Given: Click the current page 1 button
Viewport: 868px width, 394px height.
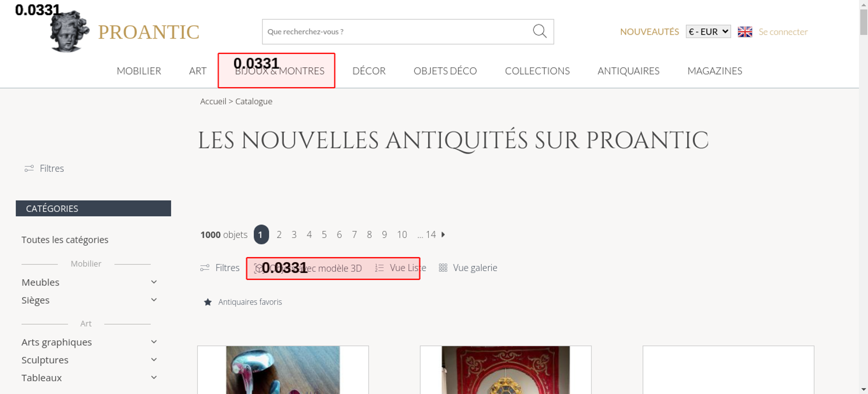Looking at the screenshot, I should [261, 234].
